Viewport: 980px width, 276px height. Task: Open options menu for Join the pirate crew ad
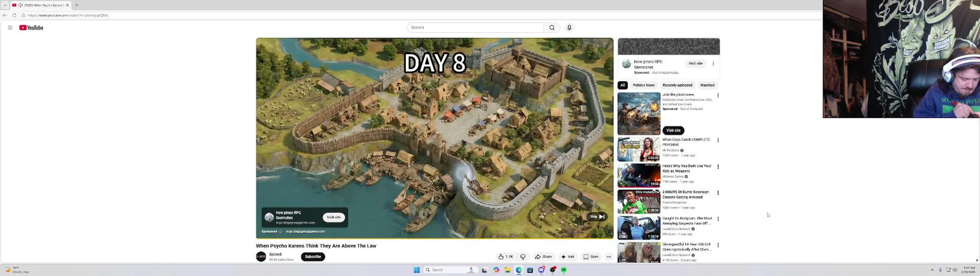click(718, 95)
